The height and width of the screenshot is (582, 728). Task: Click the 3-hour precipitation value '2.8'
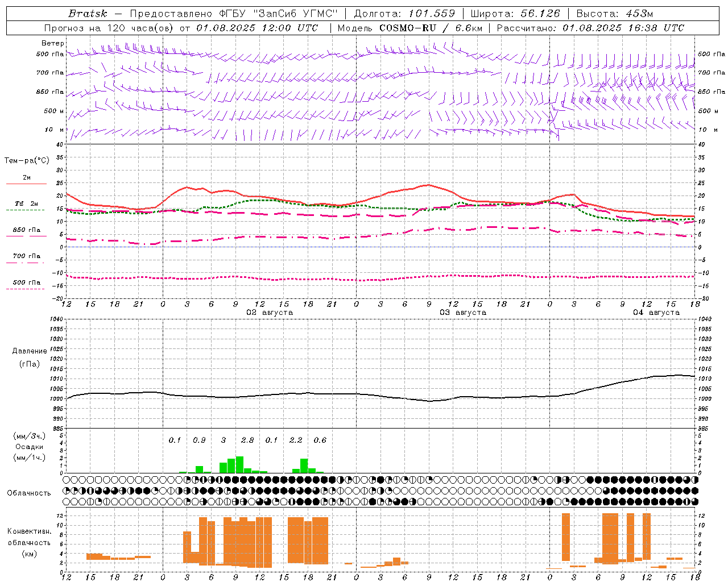point(247,440)
